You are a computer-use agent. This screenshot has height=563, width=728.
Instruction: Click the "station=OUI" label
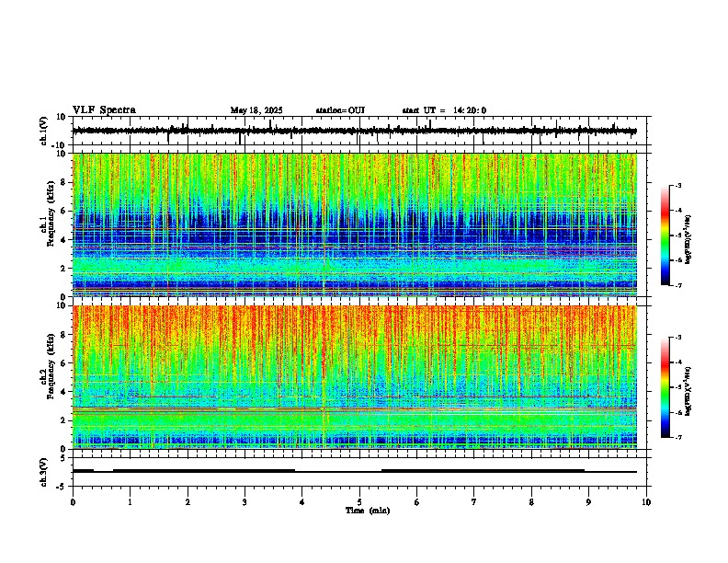[340, 110]
